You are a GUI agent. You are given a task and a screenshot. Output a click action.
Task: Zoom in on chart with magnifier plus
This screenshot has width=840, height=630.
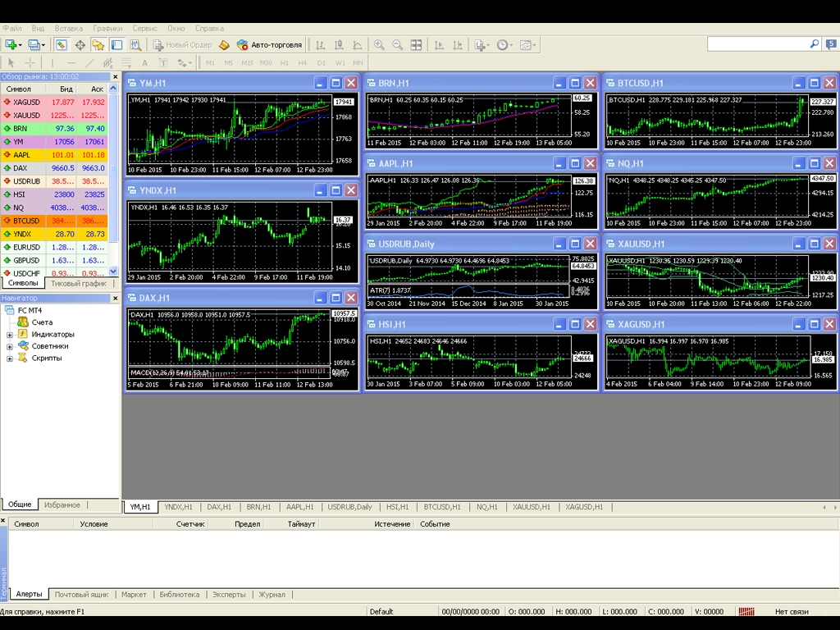tap(379, 45)
